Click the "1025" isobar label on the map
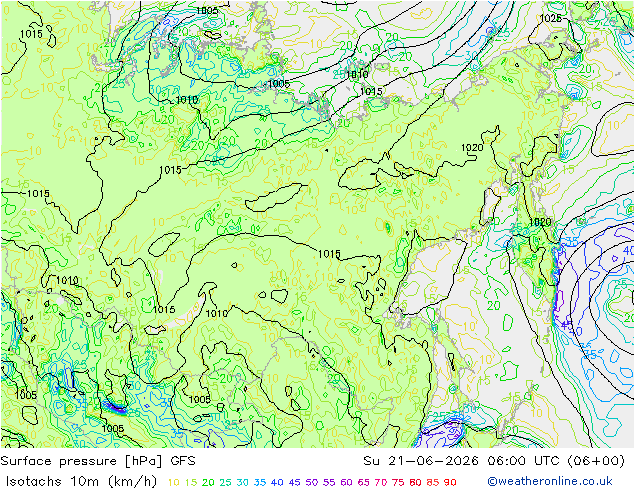Screen dimensions: 634x490 coord(551,18)
